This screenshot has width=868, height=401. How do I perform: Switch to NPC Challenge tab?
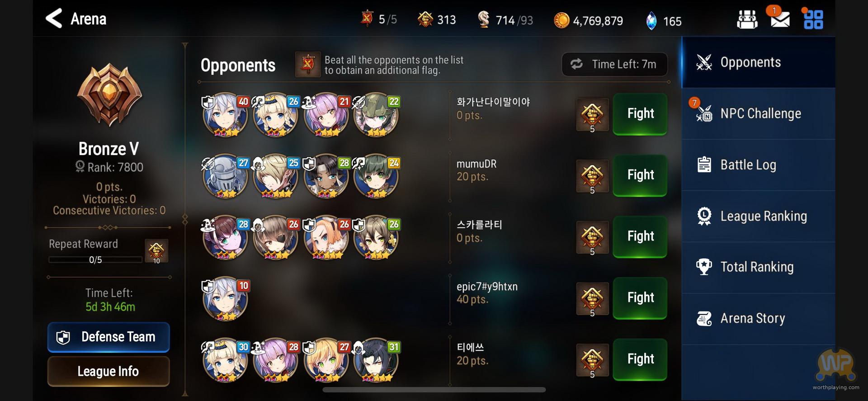[x=759, y=113]
